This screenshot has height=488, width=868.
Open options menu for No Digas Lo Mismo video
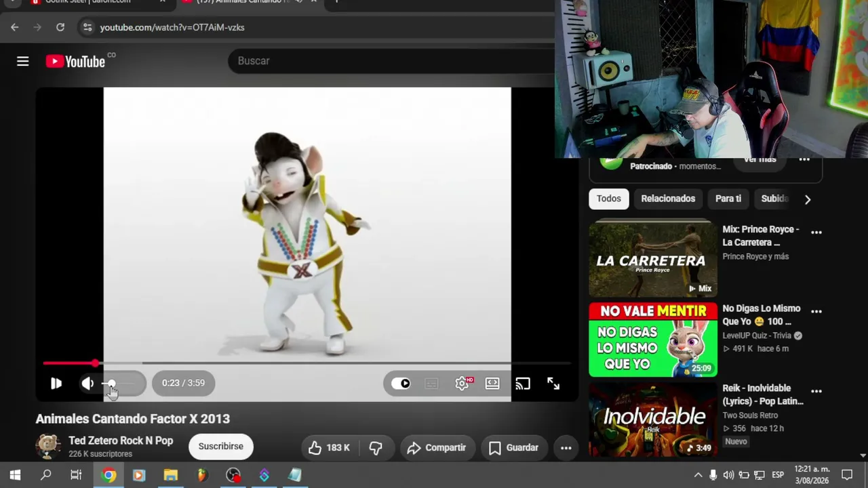816,312
